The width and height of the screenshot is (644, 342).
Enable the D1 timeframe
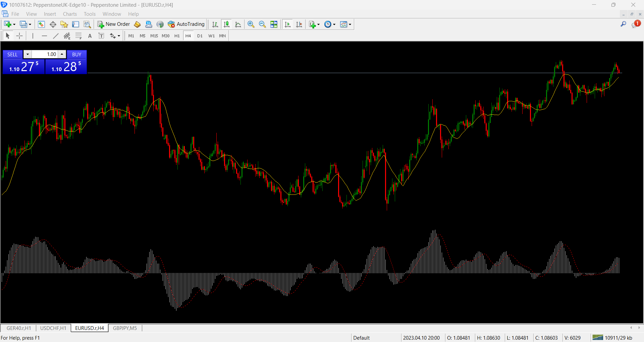(200, 36)
